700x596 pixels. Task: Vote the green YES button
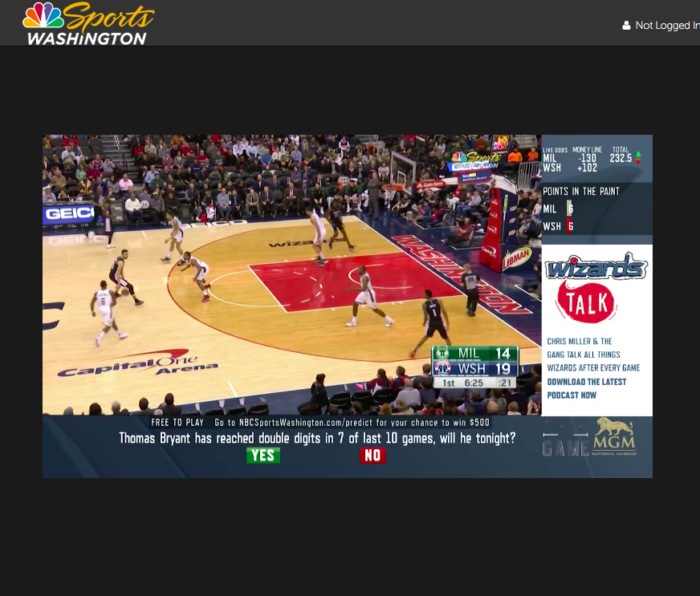click(x=263, y=456)
